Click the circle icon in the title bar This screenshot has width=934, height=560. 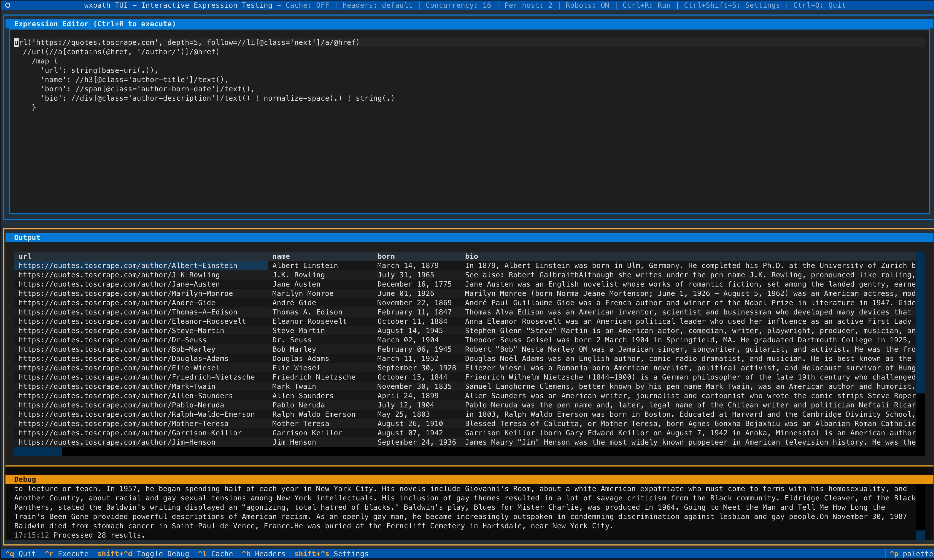click(8, 5)
